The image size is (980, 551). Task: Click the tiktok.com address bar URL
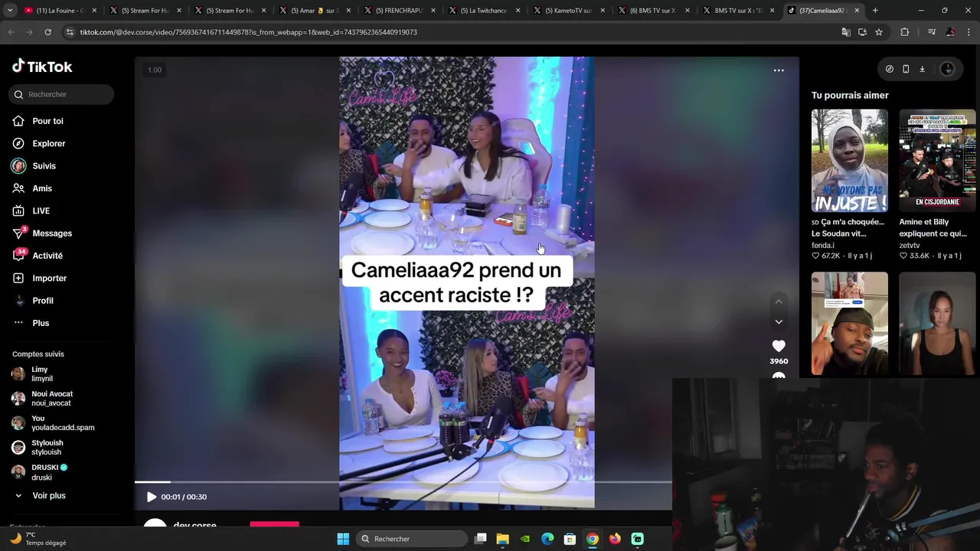pos(248,32)
